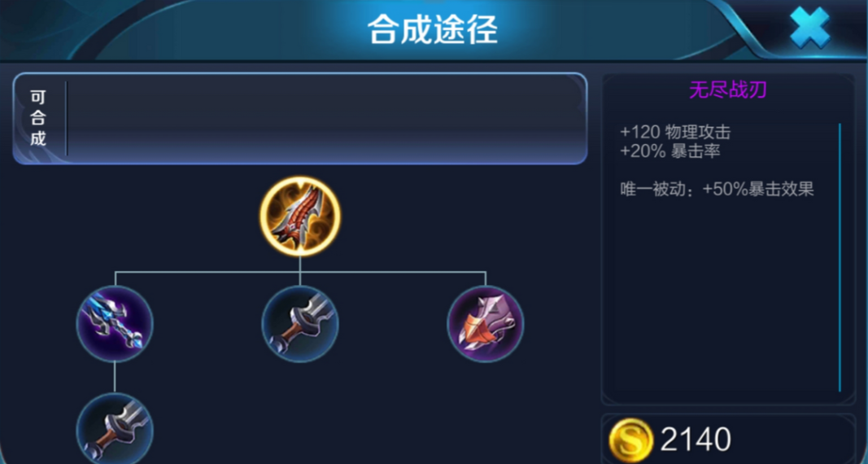Click the 可合成 side label

click(x=37, y=119)
